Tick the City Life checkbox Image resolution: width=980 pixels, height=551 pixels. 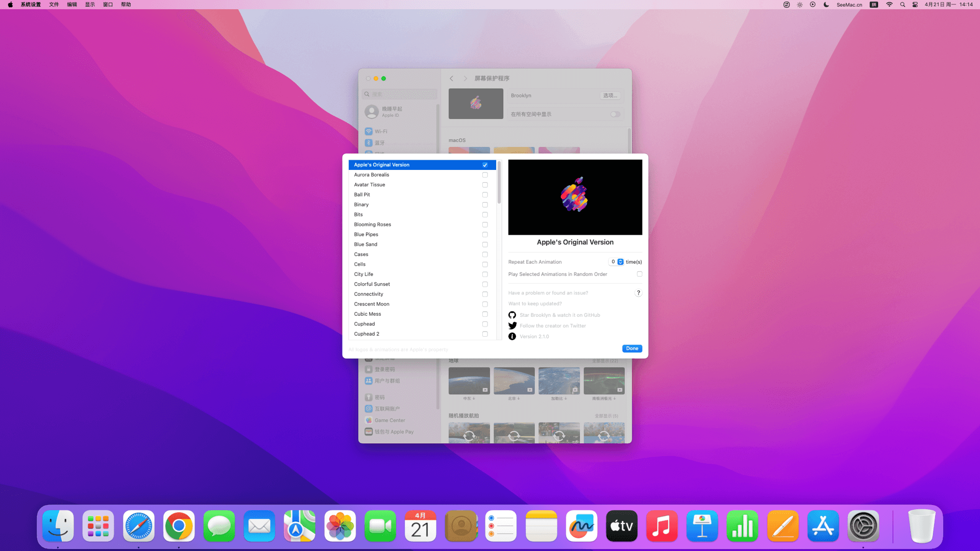[485, 274]
